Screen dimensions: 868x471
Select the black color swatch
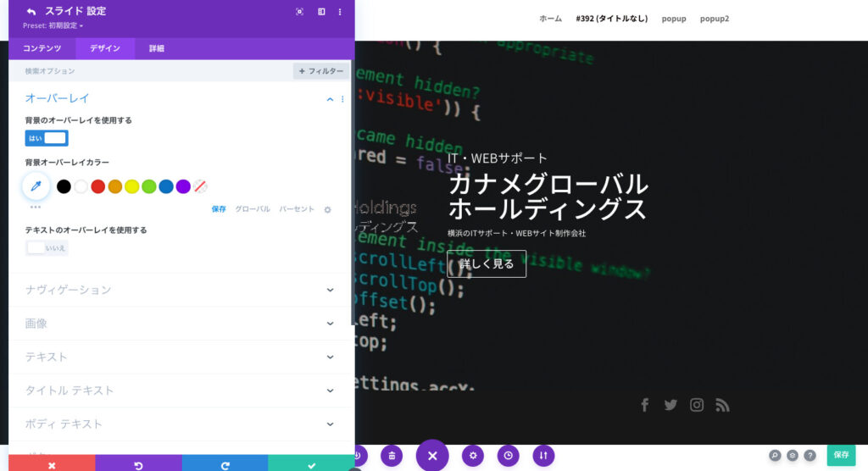tap(64, 186)
